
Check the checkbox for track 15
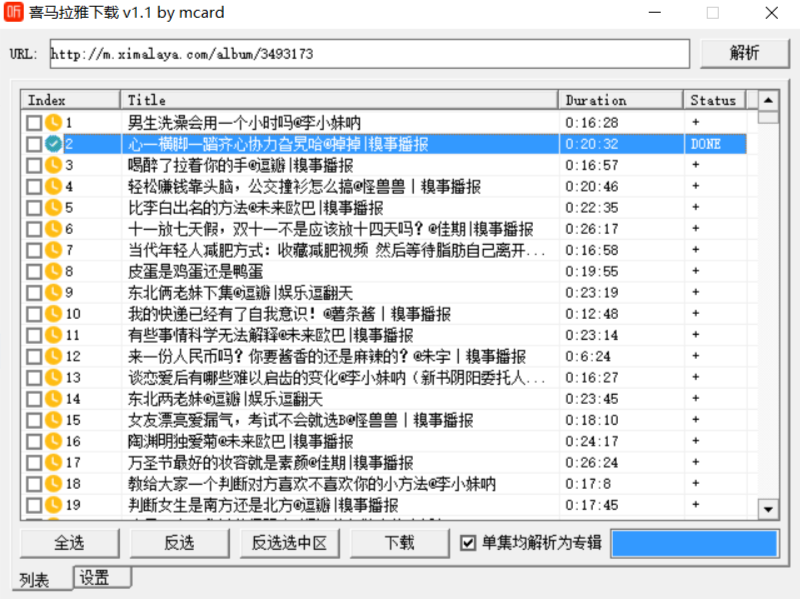[x=34, y=420]
